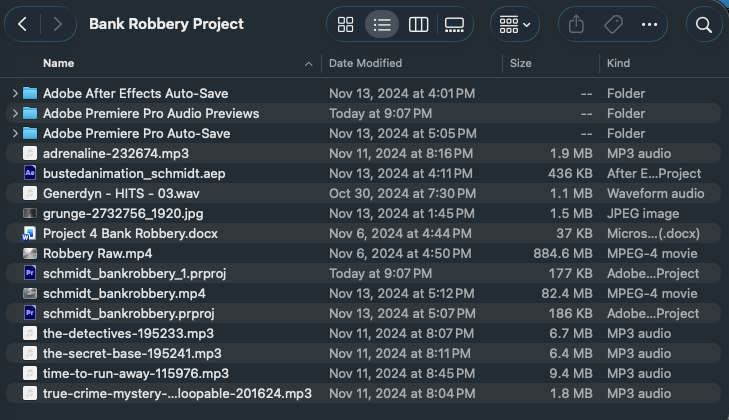This screenshot has height=420, width=729.
Task: Click the Adobe Premiere Pro Auto-Save folder icon
Action: [x=30, y=133]
